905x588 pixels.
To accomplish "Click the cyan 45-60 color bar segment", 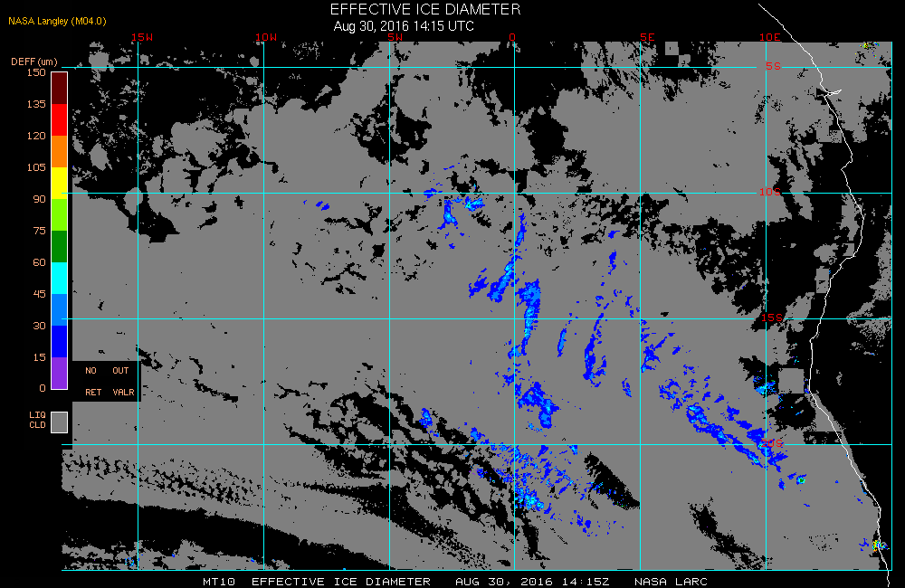I will point(60,278).
